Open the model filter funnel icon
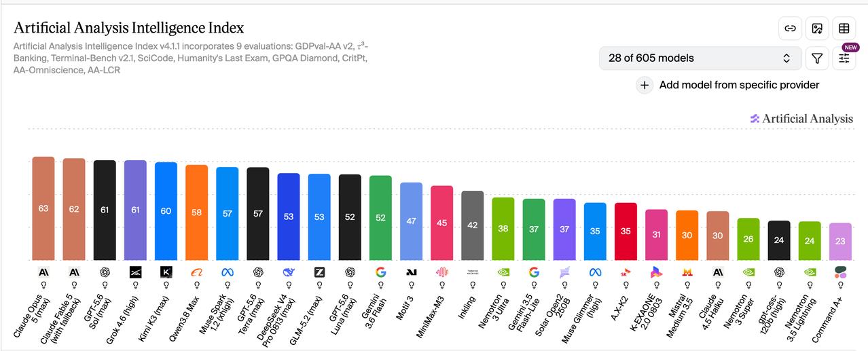The height and width of the screenshot is (351, 868). pos(817,58)
